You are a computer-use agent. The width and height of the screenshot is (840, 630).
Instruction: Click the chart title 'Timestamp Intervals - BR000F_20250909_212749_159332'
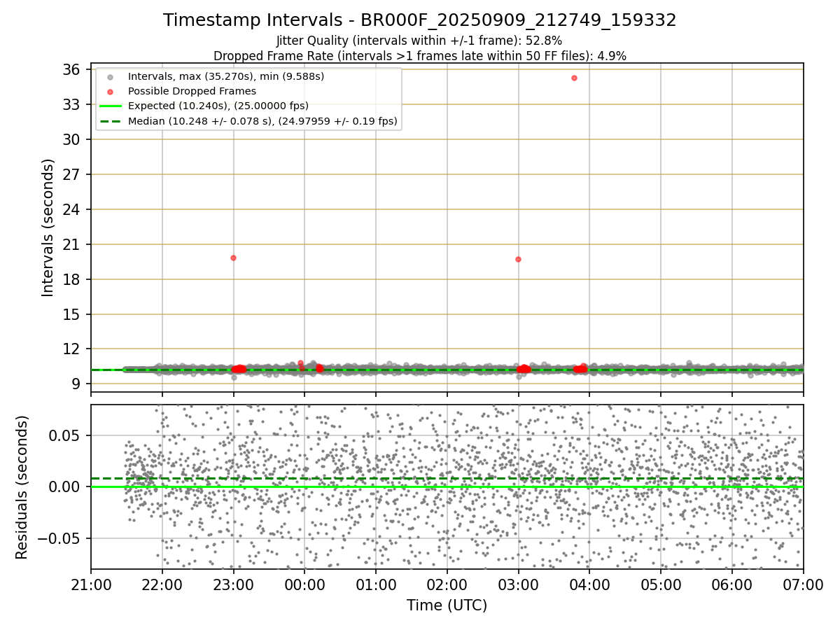click(420, 20)
